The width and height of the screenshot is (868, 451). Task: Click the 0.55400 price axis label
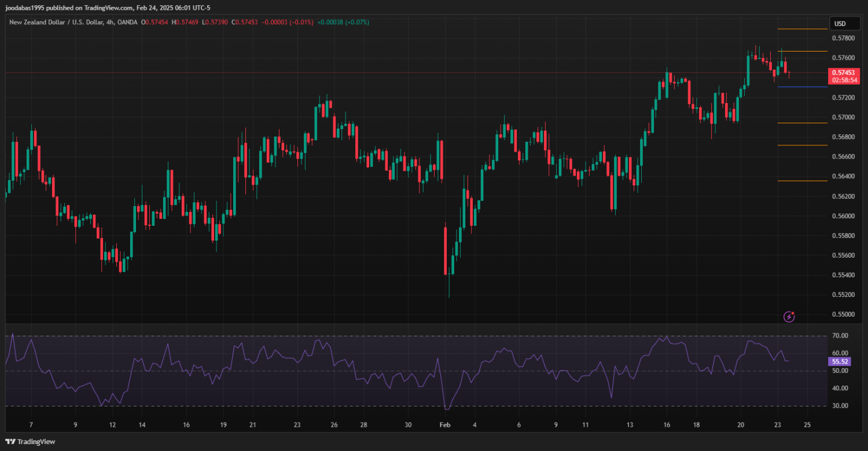(843, 275)
